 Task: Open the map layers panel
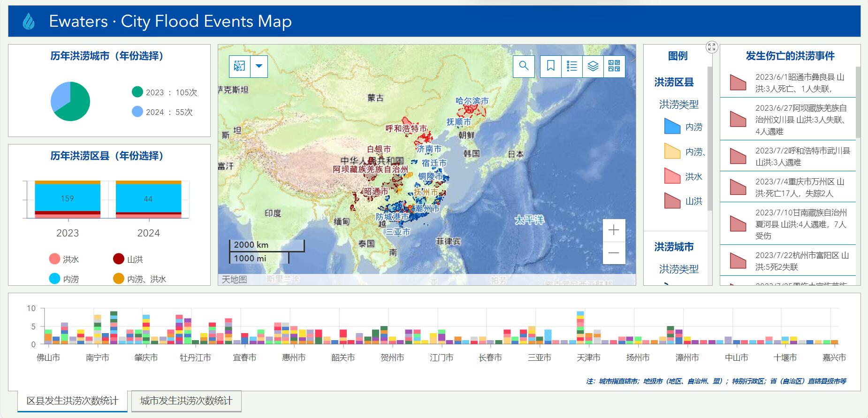point(593,66)
